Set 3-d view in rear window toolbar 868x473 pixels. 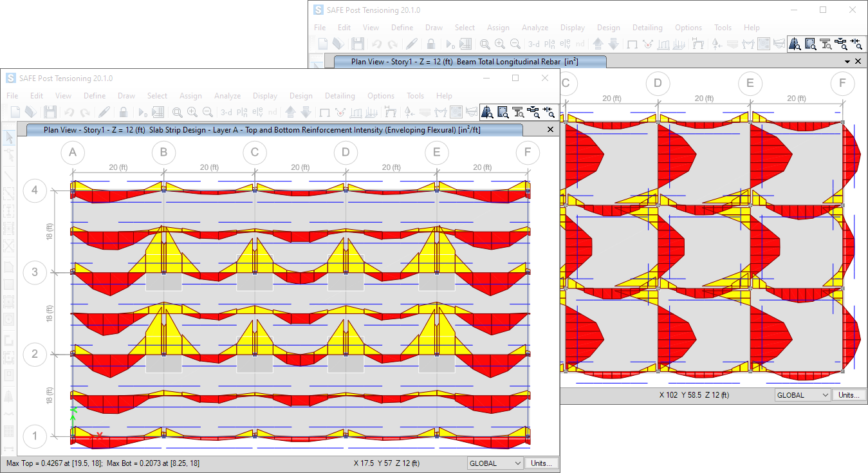tap(534, 44)
